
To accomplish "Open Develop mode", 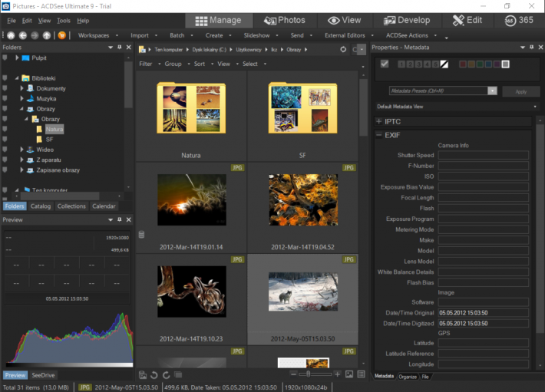I will coord(407,21).
